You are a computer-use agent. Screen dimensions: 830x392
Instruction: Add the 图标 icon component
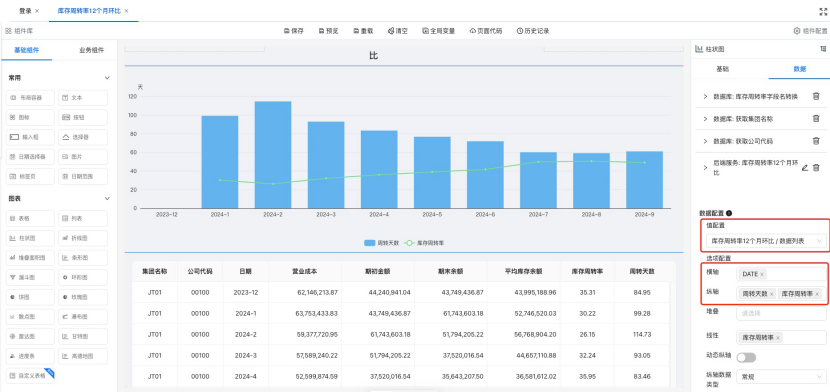[x=30, y=117]
